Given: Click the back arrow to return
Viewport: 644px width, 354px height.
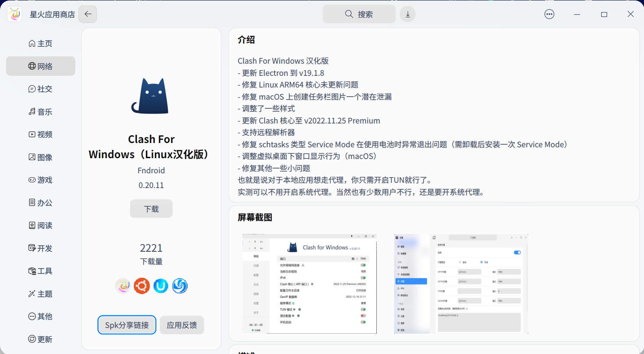Looking at the screenshot, I should (x=87, y=14).
